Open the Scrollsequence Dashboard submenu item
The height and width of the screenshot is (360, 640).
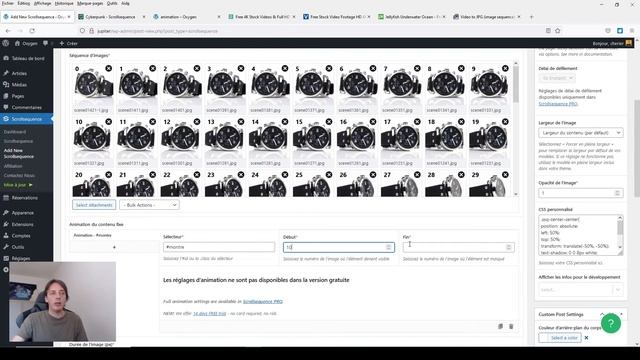click(x=15, y=132)
